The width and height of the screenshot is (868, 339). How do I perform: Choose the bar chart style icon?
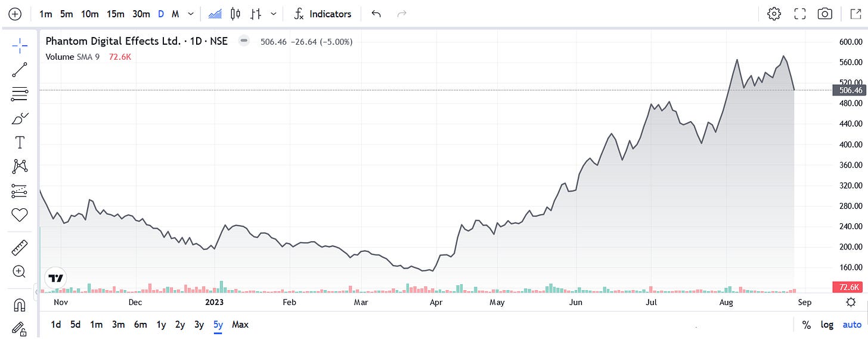[x=256, y=14]
